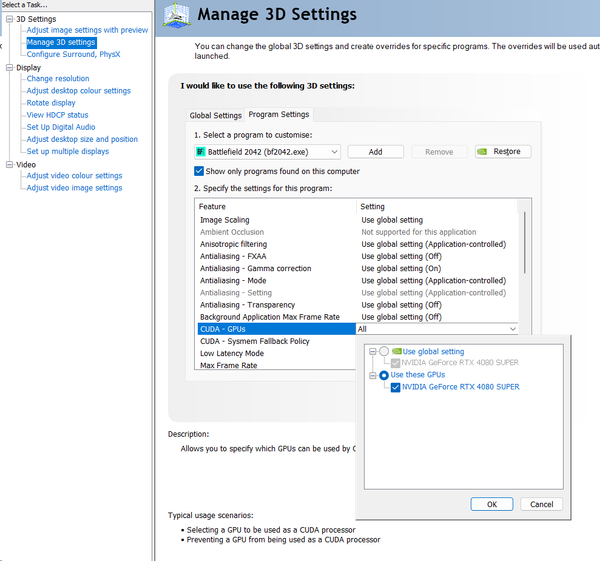600x561 pixels.
Task: Open Rotate display page
Action: 51,103
